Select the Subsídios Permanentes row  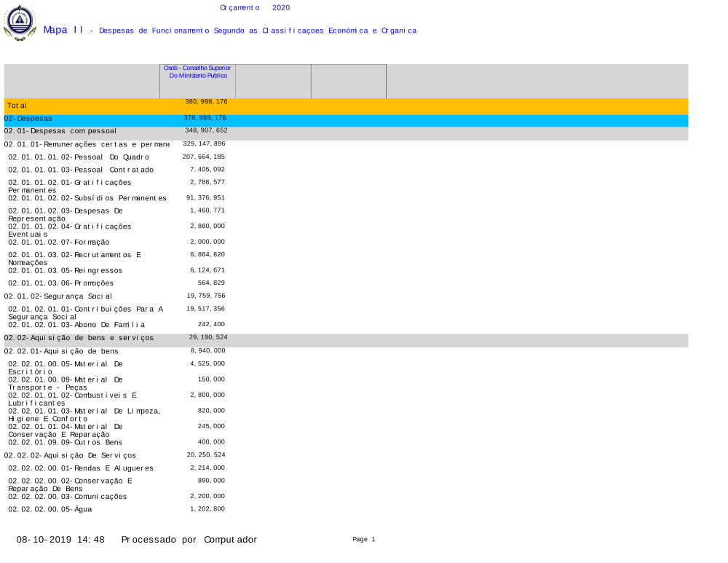pos(87,198)
